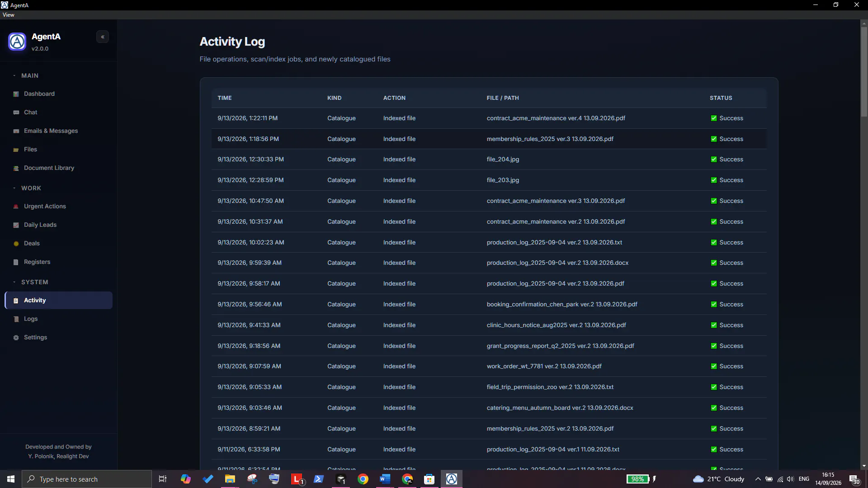Click the vertical scrollbar thumb
This screenshot has width=868, height=488.
coord(864,72)
